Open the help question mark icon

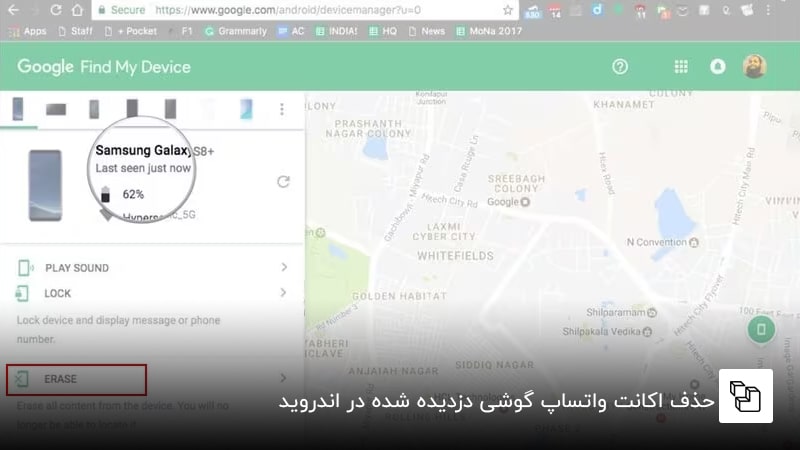point(620,66)
